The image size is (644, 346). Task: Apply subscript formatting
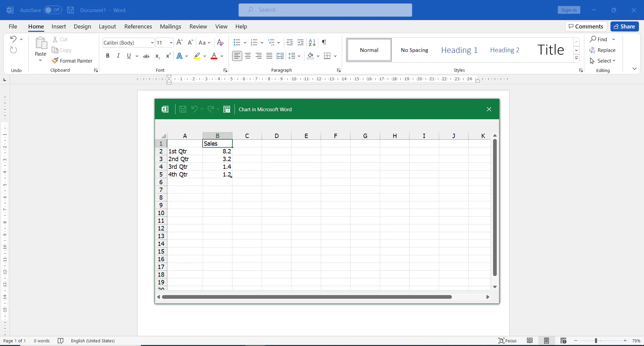coord(158,56)
